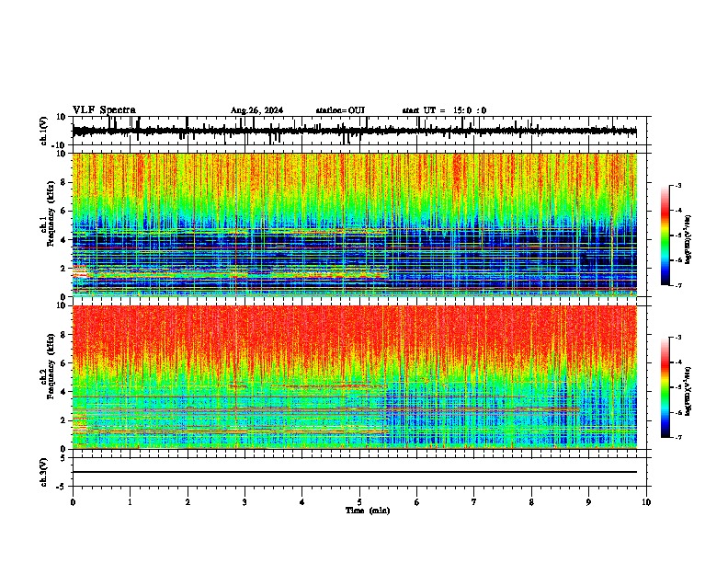Click the ch.1 spectrogram panel

click(x=355, y=224)
